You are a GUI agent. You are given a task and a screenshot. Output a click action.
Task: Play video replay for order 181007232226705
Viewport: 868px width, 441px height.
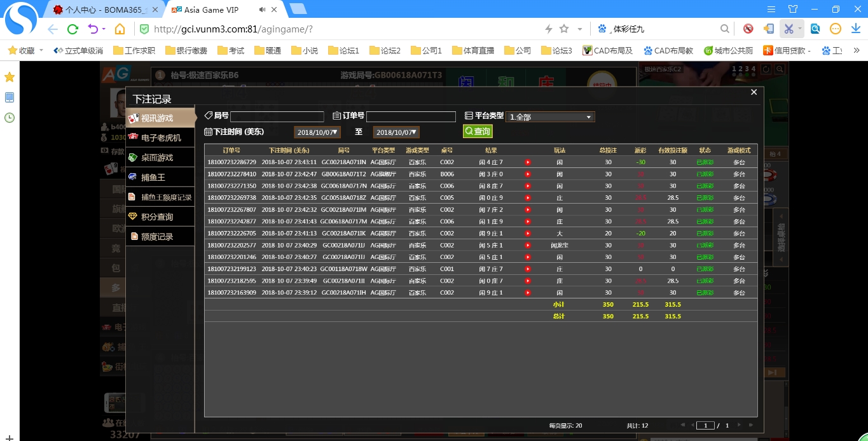[528, 234]
